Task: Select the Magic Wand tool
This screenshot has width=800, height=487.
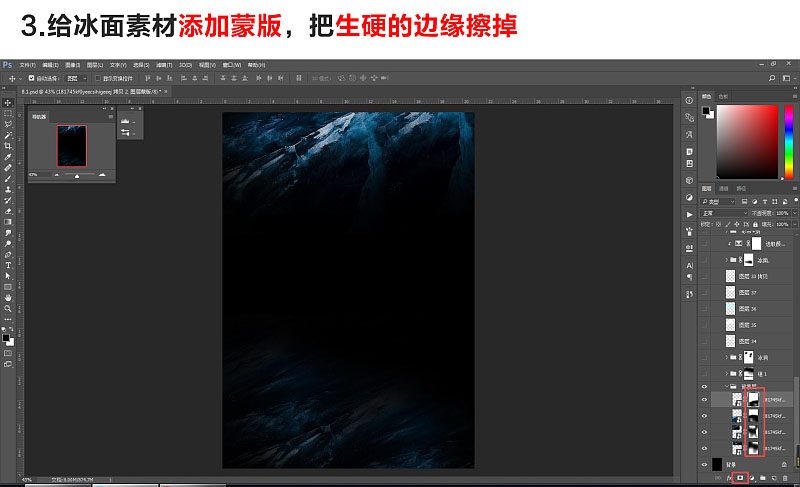Action: [x=8, y=135]
